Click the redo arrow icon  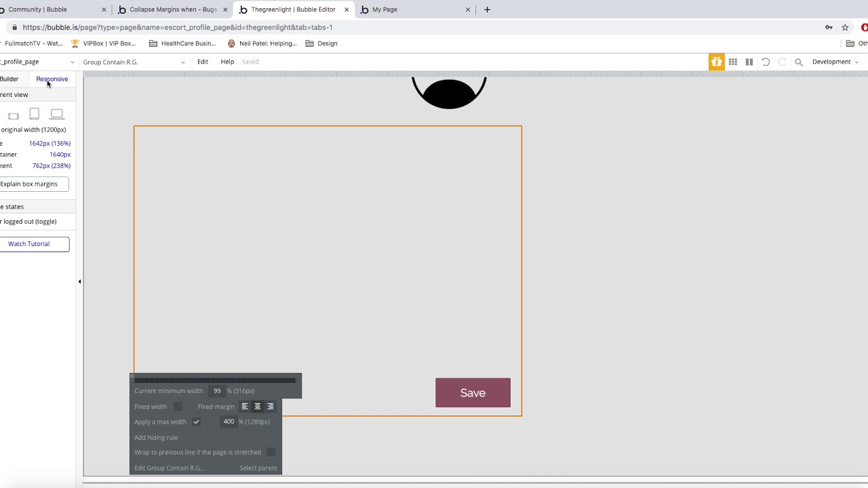click(x=782, y=62)
